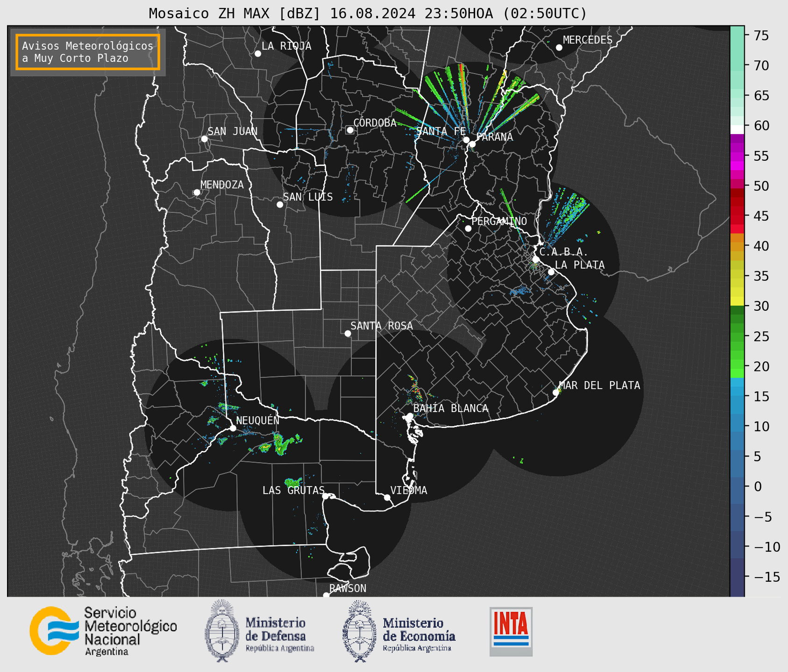Click the LA PLATA city marker dot
Viewport: 788px width, 672px height.
(x=551, y=272)
